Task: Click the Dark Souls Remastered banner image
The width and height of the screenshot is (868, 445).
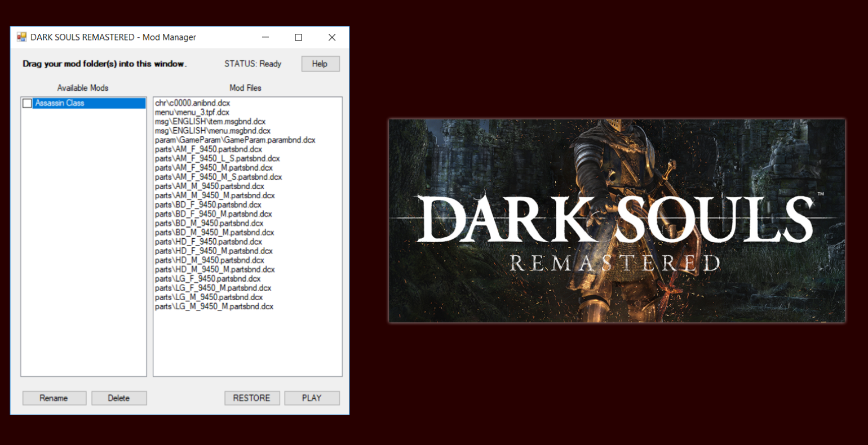Action: click(617, 220)
